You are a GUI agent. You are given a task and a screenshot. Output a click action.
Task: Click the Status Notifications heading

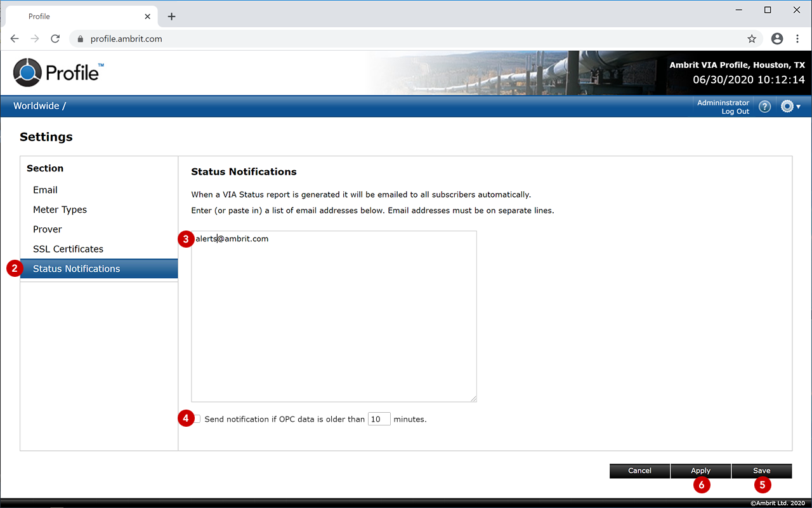[244, 171]
